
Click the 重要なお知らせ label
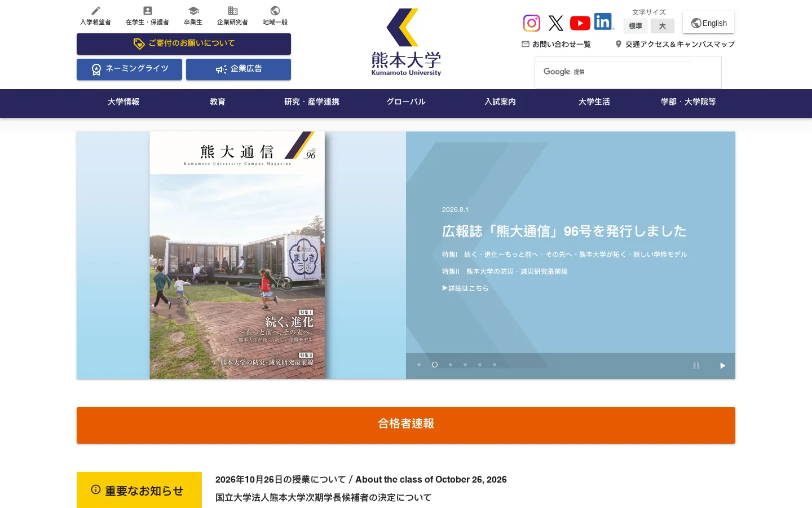[x=139, y=490]
